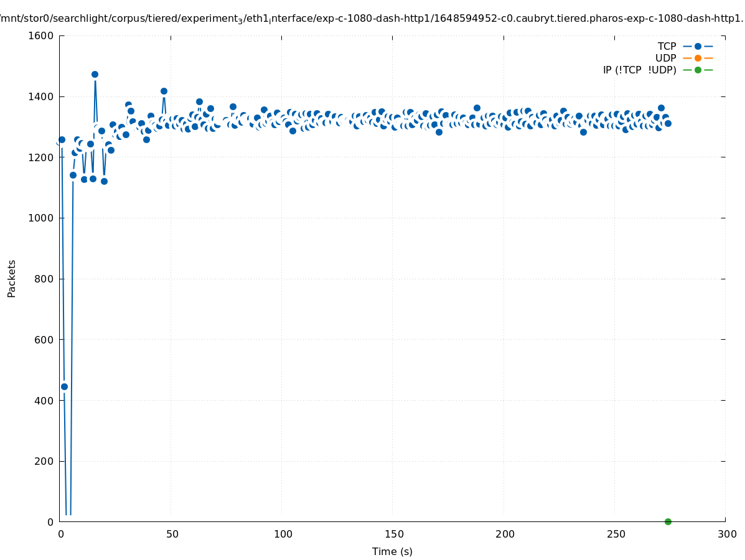The height and width of the screenshot is (560, 745).
Task: Click the file path title at the top
Action: [x=372, y=19]
